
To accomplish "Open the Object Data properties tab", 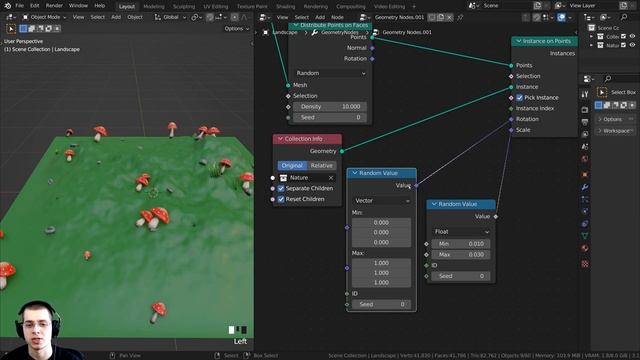I will (584, 236).
